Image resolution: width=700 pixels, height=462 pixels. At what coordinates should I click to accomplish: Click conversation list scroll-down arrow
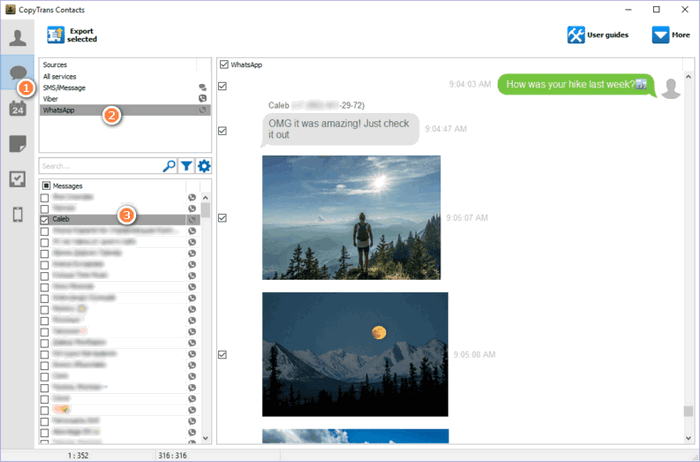click(205, 438)
